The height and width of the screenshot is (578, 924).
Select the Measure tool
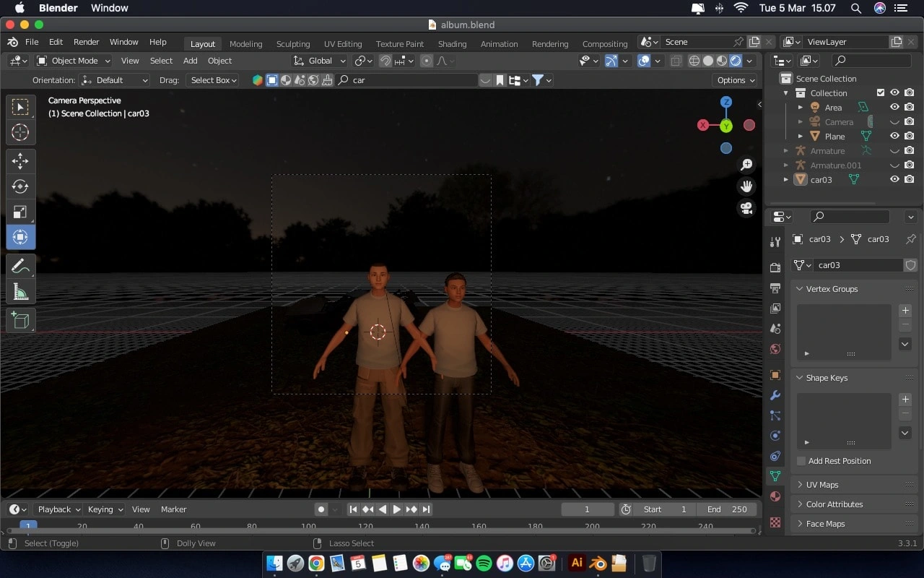[20, 291]
